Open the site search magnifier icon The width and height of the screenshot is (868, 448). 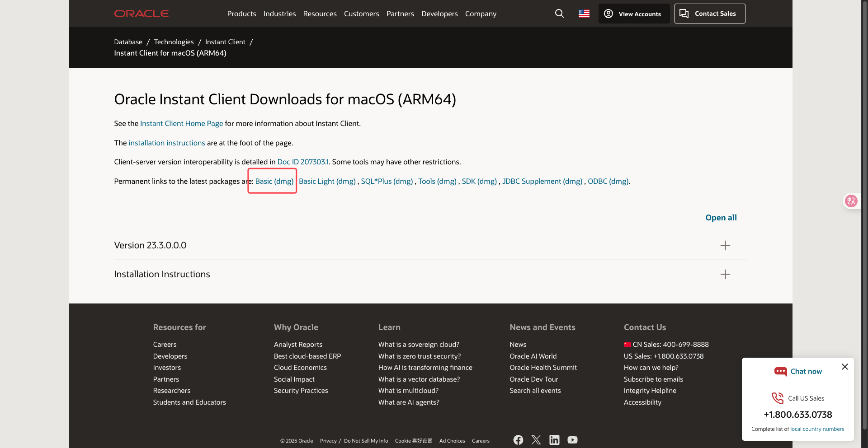559,14
